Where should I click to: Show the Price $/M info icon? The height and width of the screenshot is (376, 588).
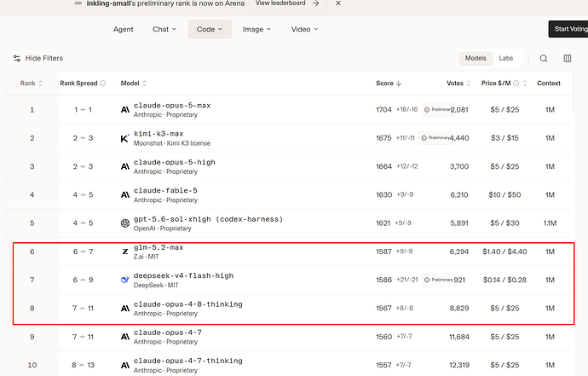(516, 84)
